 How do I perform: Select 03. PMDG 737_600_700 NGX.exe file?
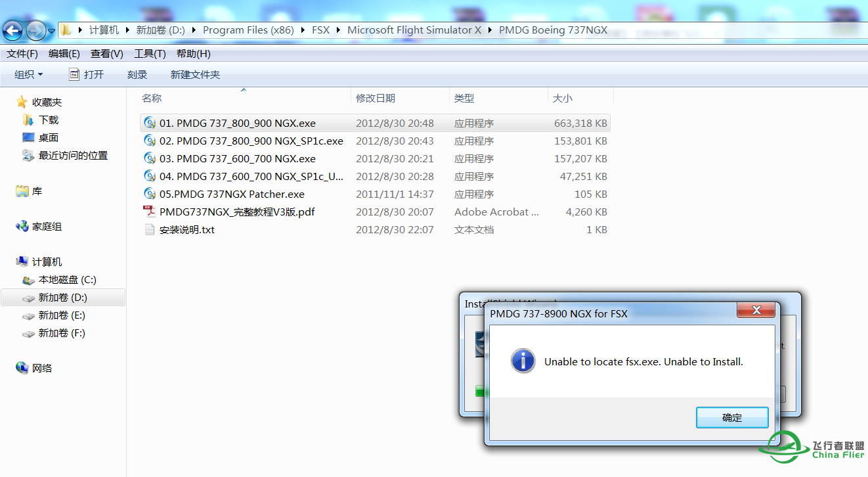(x=375, y=158)
